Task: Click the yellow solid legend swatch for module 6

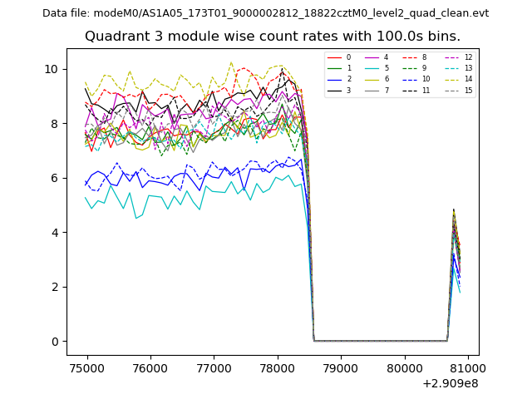Action: (x=372, y=79)
